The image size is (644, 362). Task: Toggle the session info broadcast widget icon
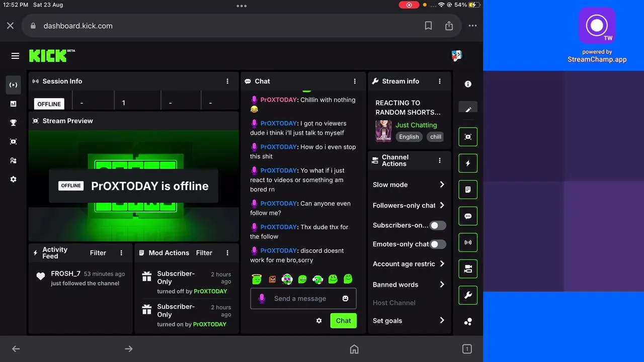click(x=468, y=242)
